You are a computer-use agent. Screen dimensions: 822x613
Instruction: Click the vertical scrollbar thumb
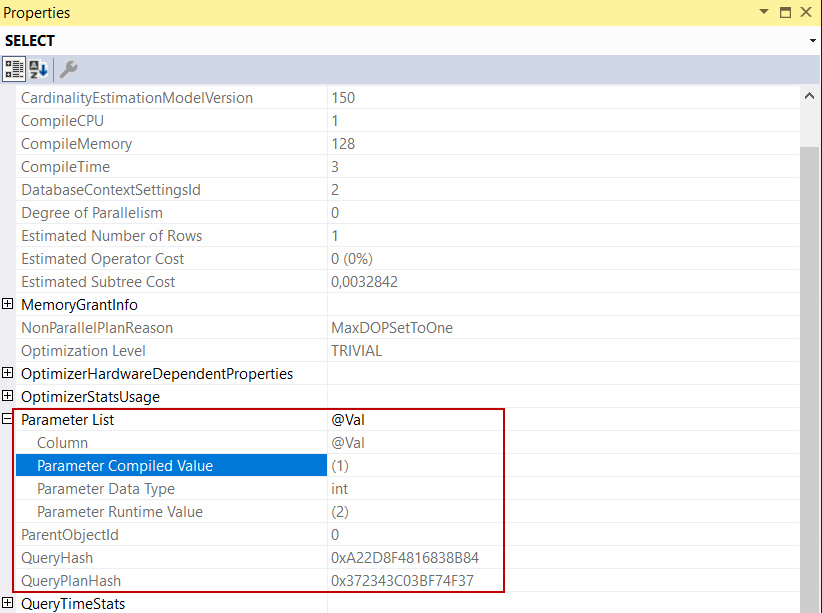[x=810, y=378]
